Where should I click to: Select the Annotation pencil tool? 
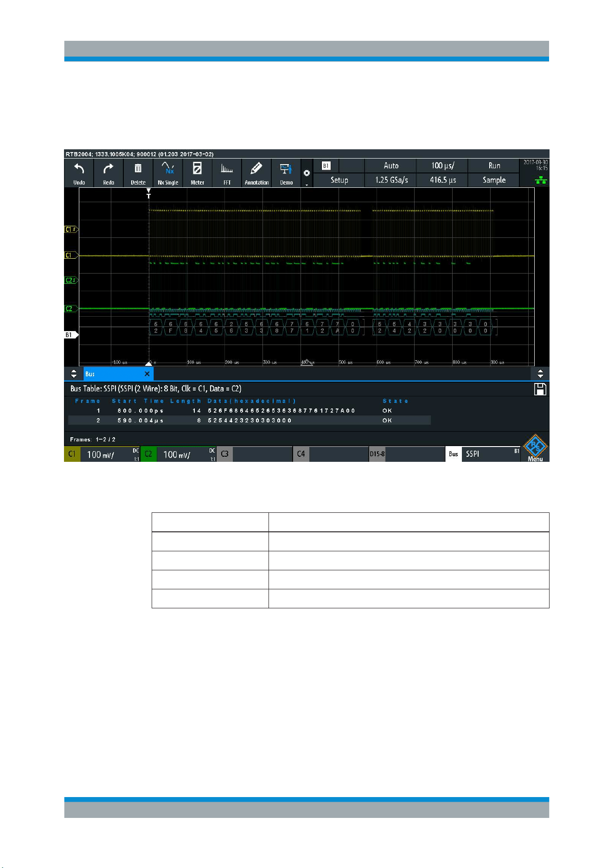(x=256, y=173)
